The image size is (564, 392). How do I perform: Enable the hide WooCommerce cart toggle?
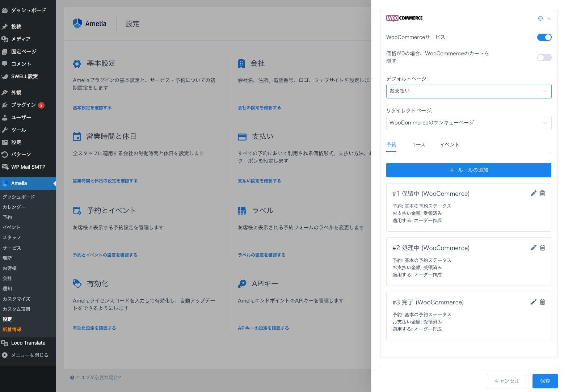(544, 58)
